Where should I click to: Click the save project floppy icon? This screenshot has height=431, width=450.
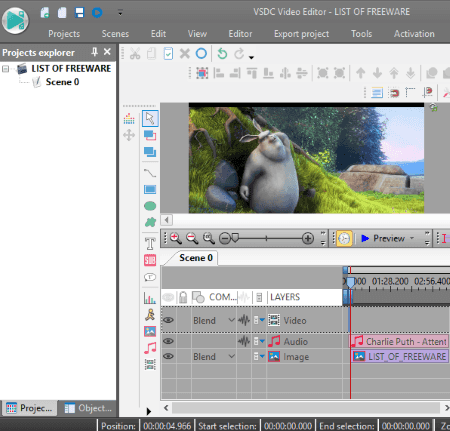(x=79, y=13)
